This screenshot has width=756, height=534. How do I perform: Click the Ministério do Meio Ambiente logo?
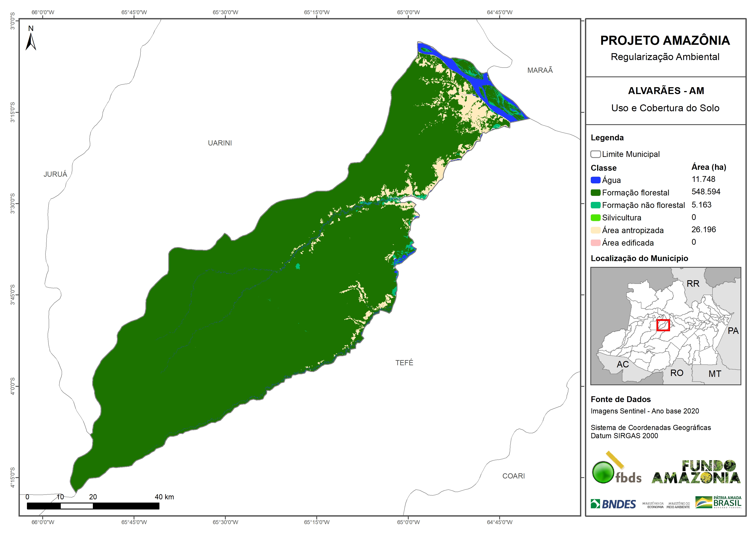coord(678,505)
